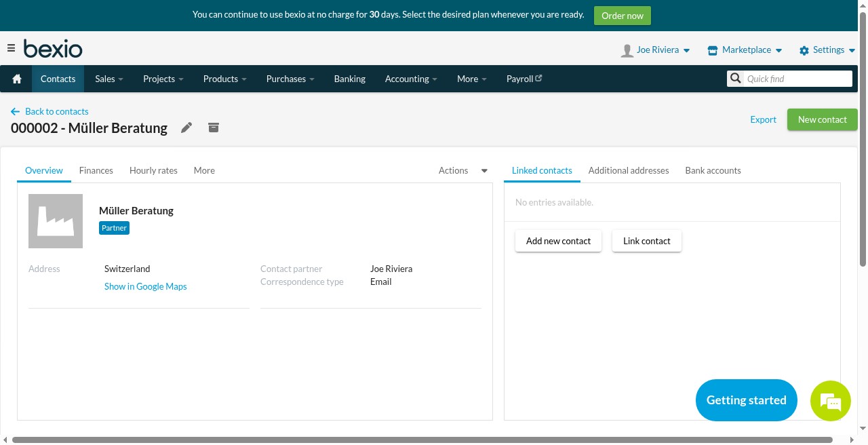Screen dimensions: 868x445
Task: Open the Purchases menu
Action: tap(290, 79)
